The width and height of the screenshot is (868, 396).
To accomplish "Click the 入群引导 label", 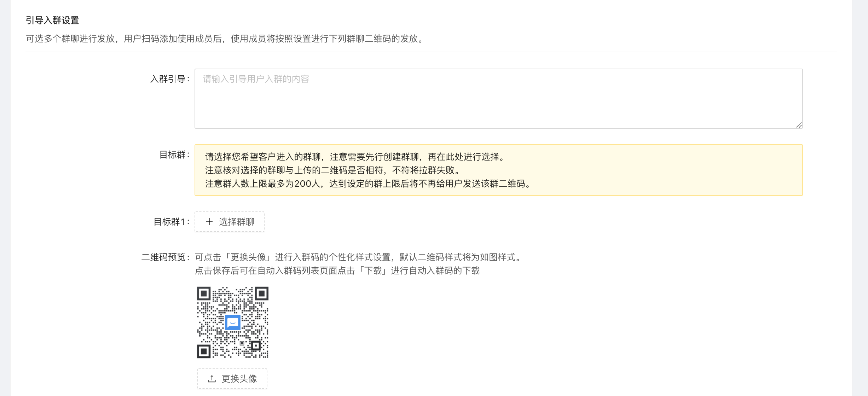I will point(170,79).
